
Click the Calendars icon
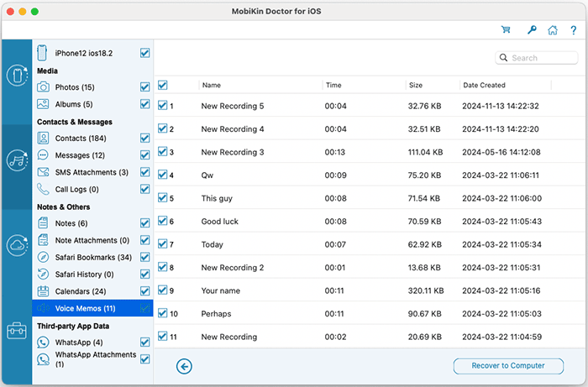tap(43, 290)
